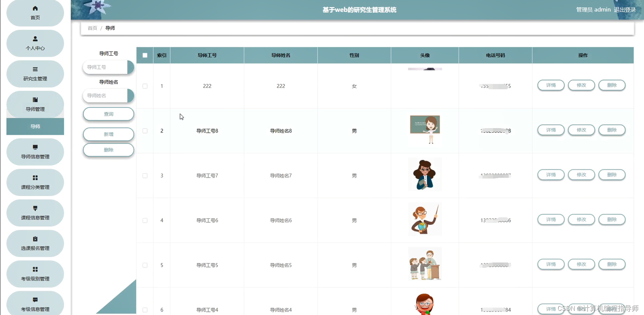This screenshot has width=644, height=315.
Task: Open 详情 for 导师工号5
Action: pyautogui.click(x=551, y=264)
